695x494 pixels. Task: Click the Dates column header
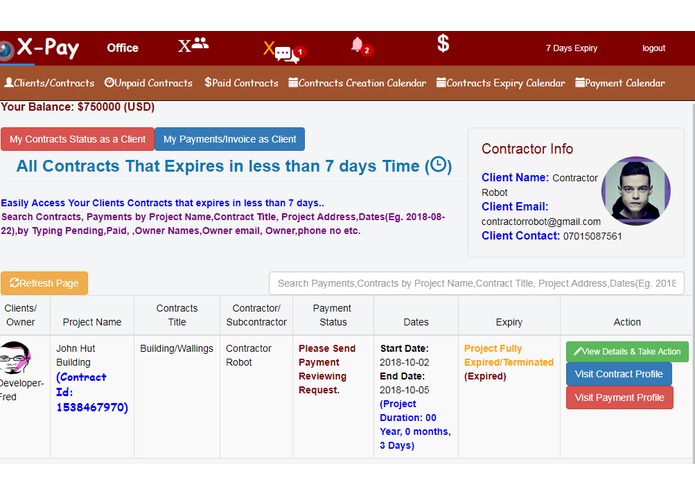coord(416,322)
